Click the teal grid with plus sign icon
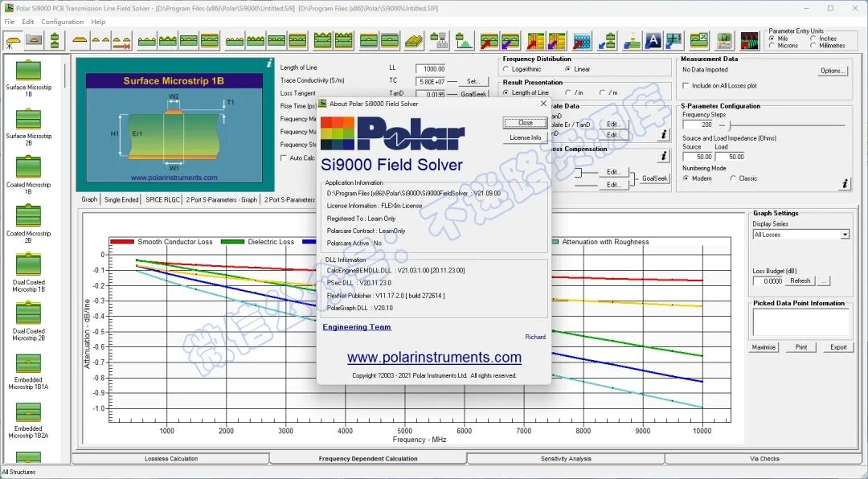Viewport: 868px width, 479px height. 674,40
